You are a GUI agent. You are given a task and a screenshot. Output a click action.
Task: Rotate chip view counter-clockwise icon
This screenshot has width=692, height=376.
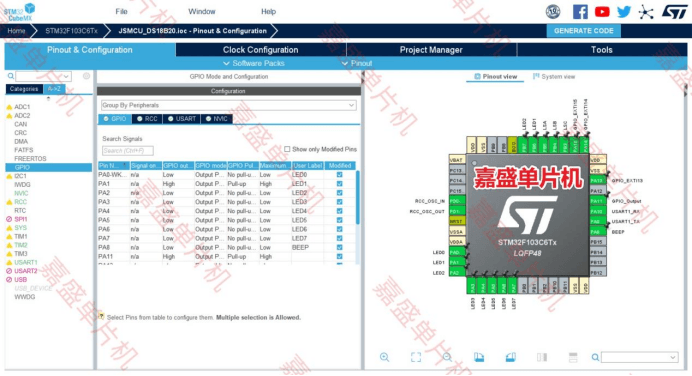click(511, 357)
